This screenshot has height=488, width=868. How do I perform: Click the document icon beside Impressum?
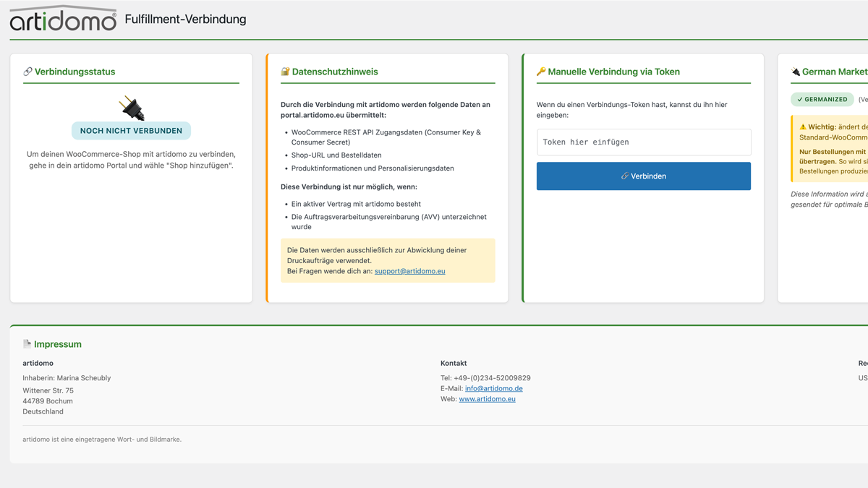click(27, 344)
